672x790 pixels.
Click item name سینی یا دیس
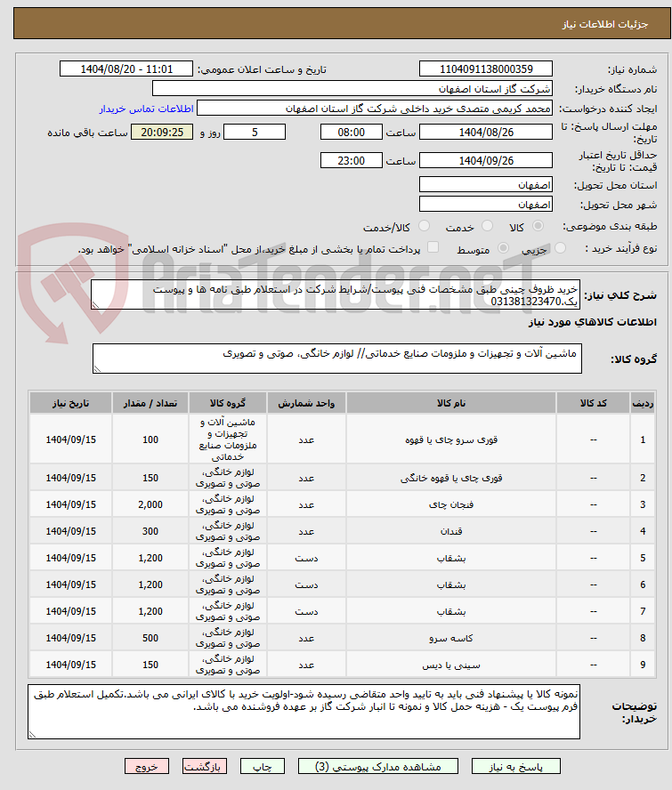pyautogui.click(x=451, y=665)
